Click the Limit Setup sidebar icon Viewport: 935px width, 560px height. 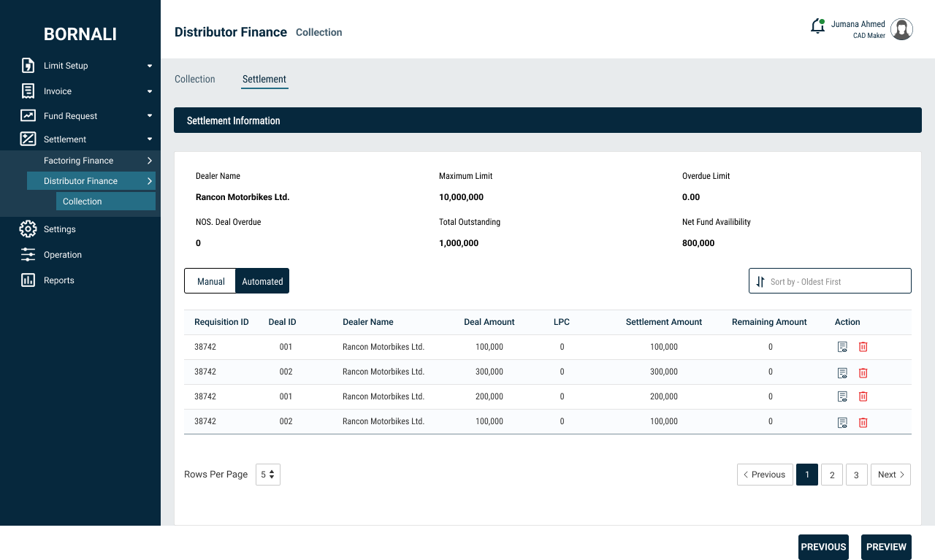point(28,66)
